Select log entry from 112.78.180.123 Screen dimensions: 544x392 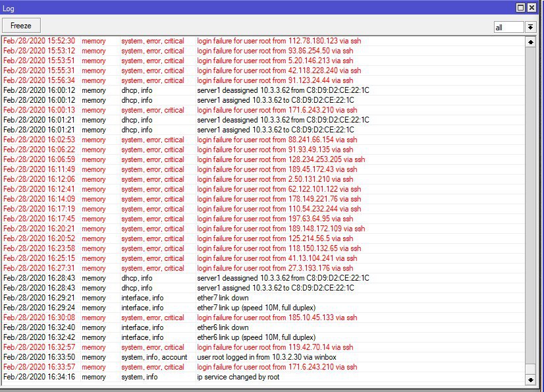pos(263,41)
